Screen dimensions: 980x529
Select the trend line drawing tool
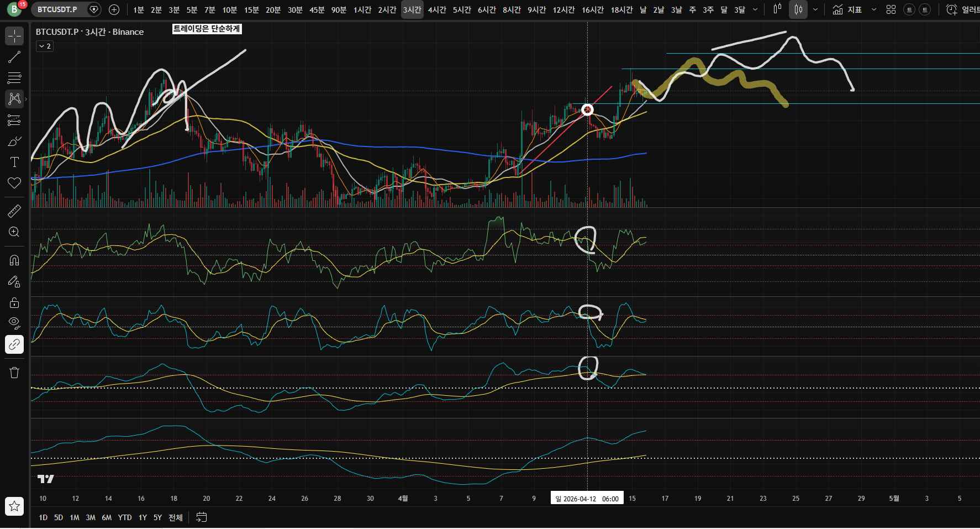pyautogui.click(x=14, y=56)
